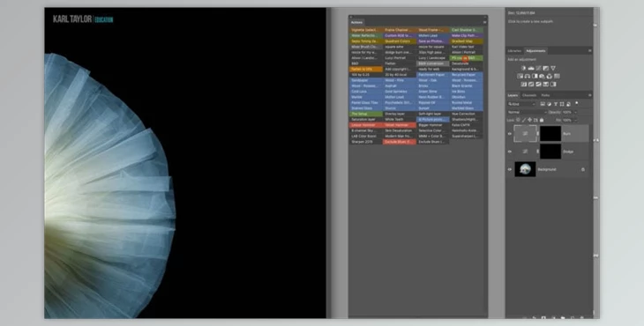Add an Exposure adjustment layer
This screenshot has height=326, width=644.
pos(546,68)
